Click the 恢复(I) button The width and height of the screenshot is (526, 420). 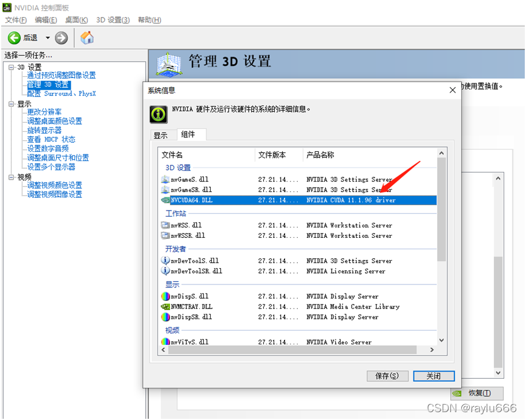click(x=477, y=393)
